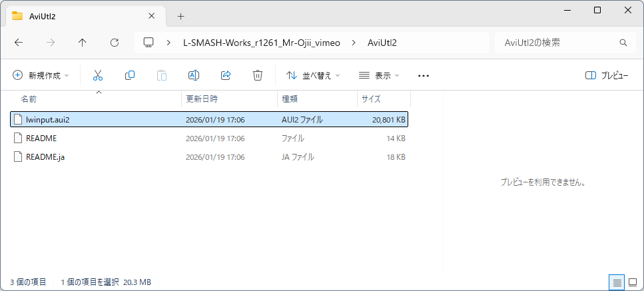This screenshot has width=644, height=291.
Task: Navigate up one folder level
Action: pos(83,43)
